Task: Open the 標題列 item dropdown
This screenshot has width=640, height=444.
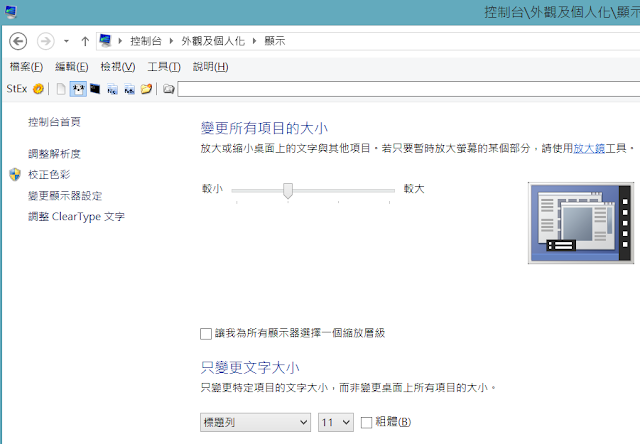Action: (255, 422)
